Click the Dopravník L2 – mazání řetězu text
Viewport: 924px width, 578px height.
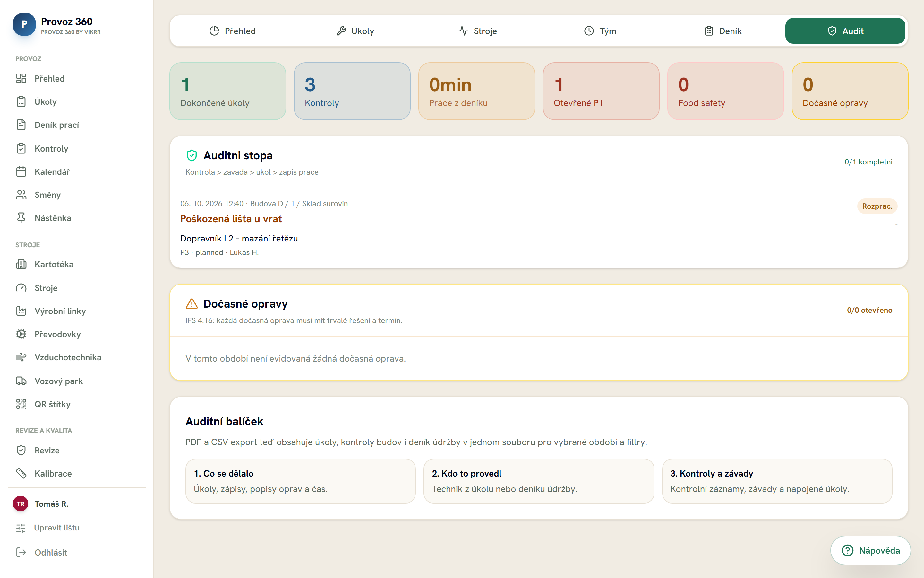click(x=239, y=239)
